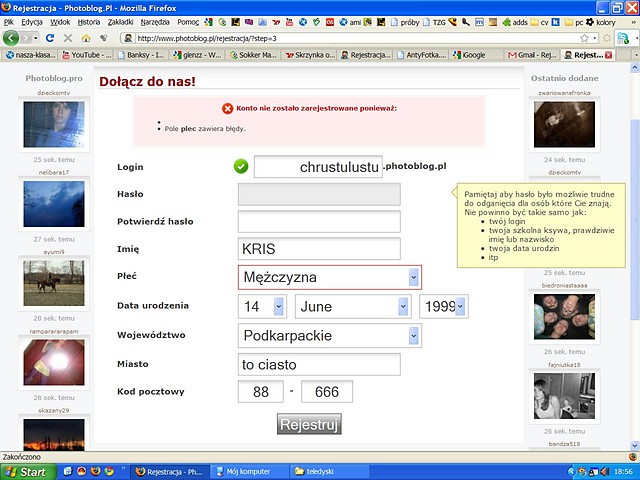640x480 pixels.
Task: Open the YouTube bookmark icon in the bookmarks toolbar
Action: pyautogui.click(x=289, y=22)
